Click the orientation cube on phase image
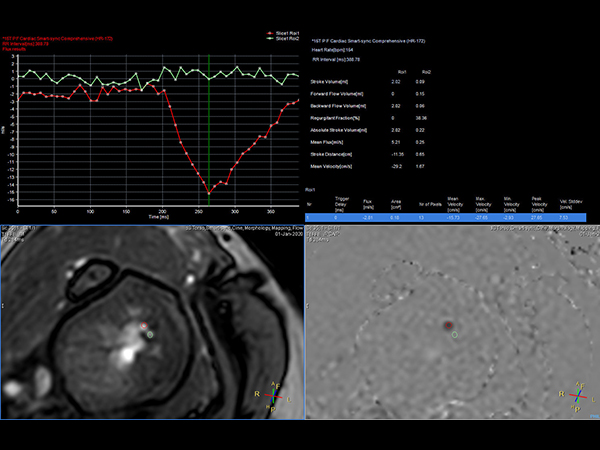 coord(578,396)
